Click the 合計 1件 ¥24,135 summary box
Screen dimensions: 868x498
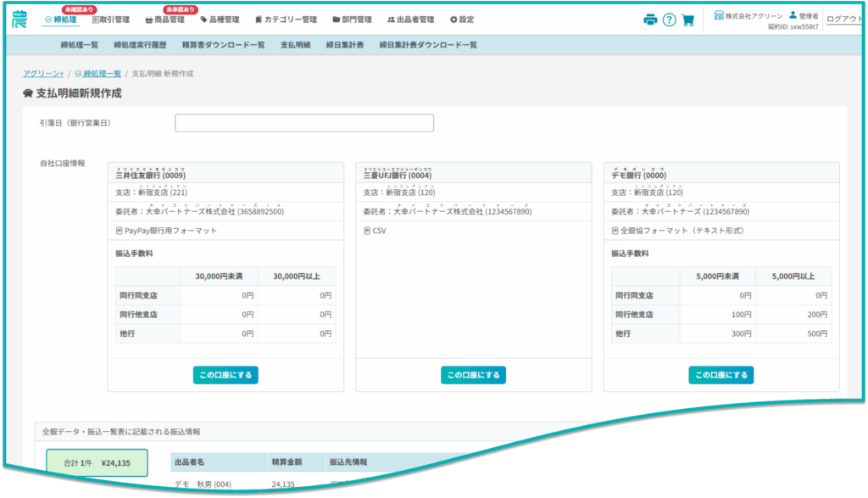(x=97, y=462)
